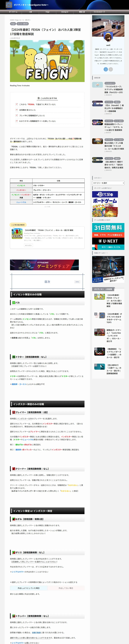
Task: Open ボードゲーム in the navigation bar
Action: [x=13, y=12]
